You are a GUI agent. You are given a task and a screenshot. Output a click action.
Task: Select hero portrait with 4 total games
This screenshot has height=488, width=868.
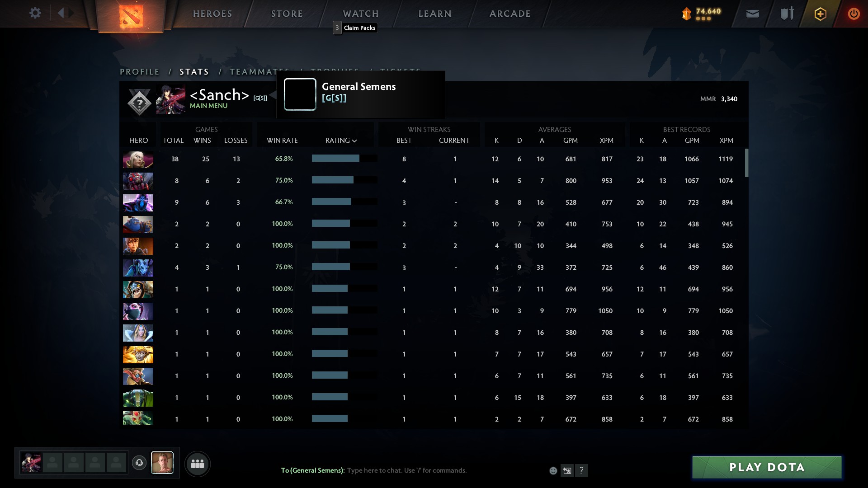pos(138,268)
